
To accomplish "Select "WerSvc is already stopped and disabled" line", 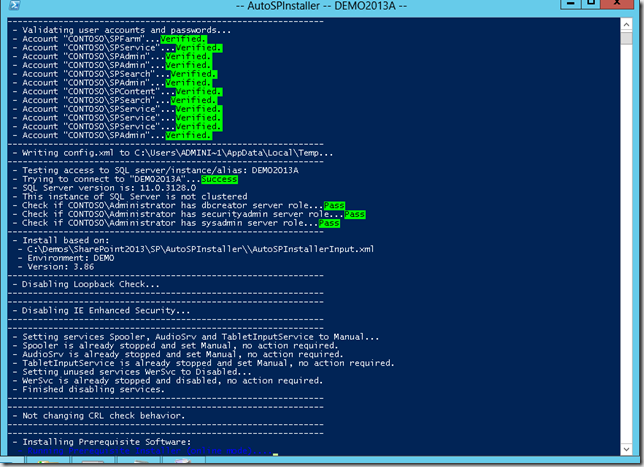I will (168, 381).
